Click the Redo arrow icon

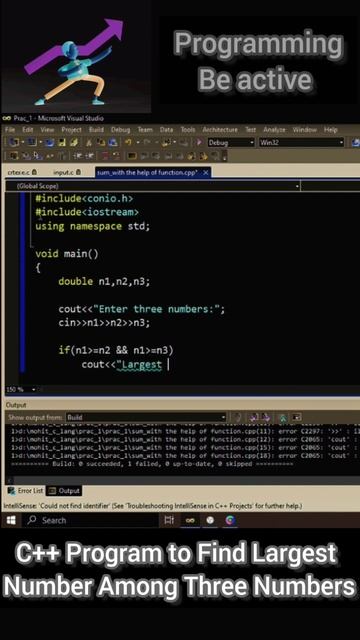pos(148,142)
